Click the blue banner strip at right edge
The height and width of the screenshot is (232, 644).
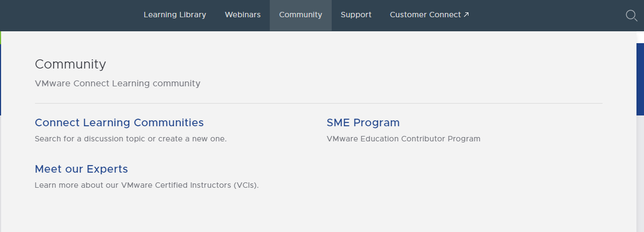pyautogui.click(x=640, y=79)
